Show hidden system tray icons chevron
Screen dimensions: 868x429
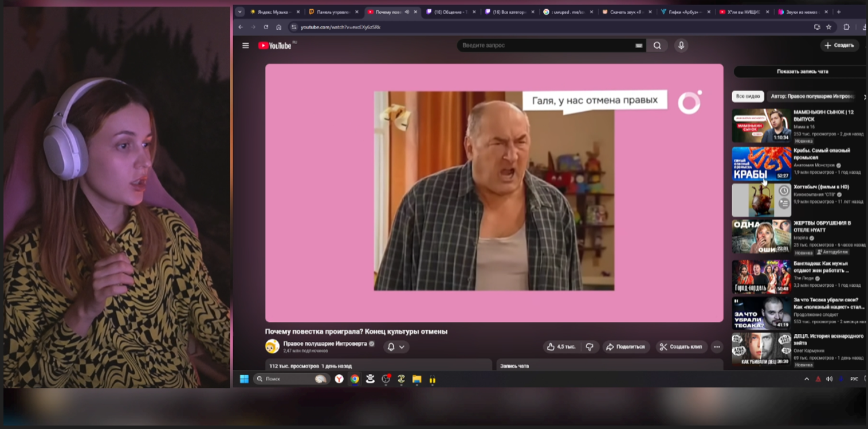[x=807, y=379]
